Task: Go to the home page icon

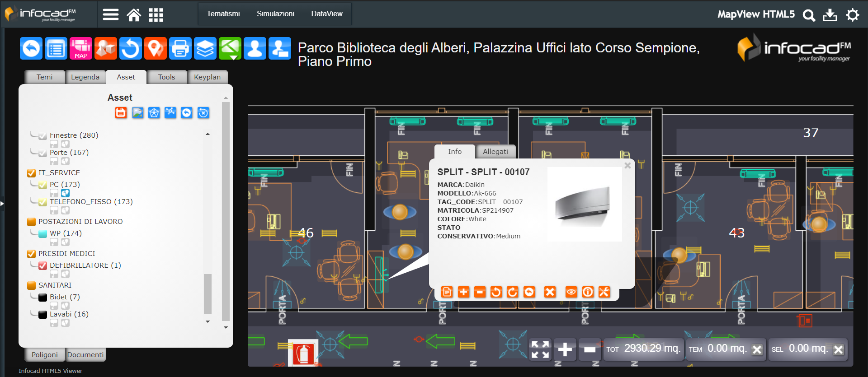Action: tap(134, 14)
